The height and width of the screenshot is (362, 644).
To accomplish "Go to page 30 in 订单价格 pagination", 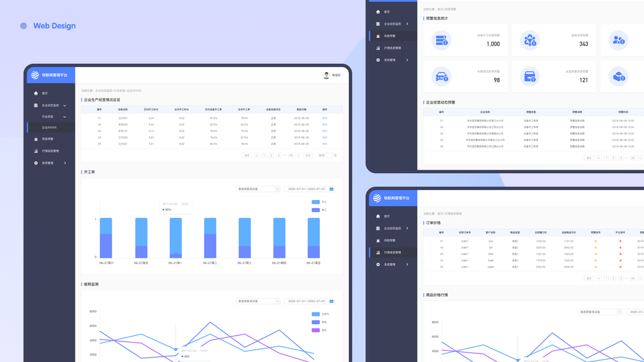I will pyautogui.click(x=633, y=278).
